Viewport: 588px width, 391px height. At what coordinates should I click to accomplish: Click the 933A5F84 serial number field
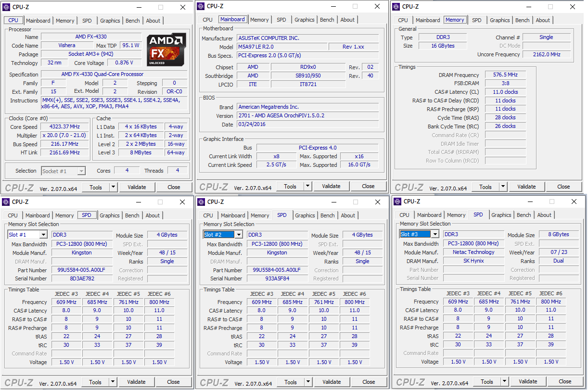click(x=278, y=279)
